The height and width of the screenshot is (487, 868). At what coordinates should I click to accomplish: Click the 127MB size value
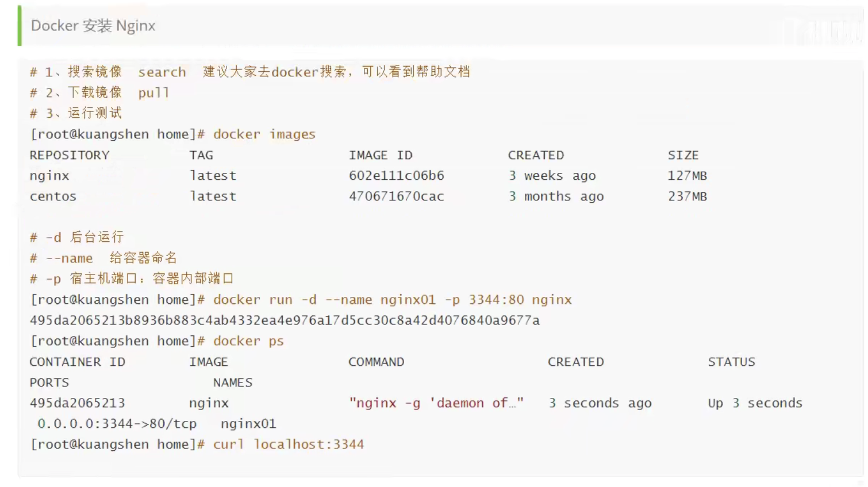[x=688, y=176]
